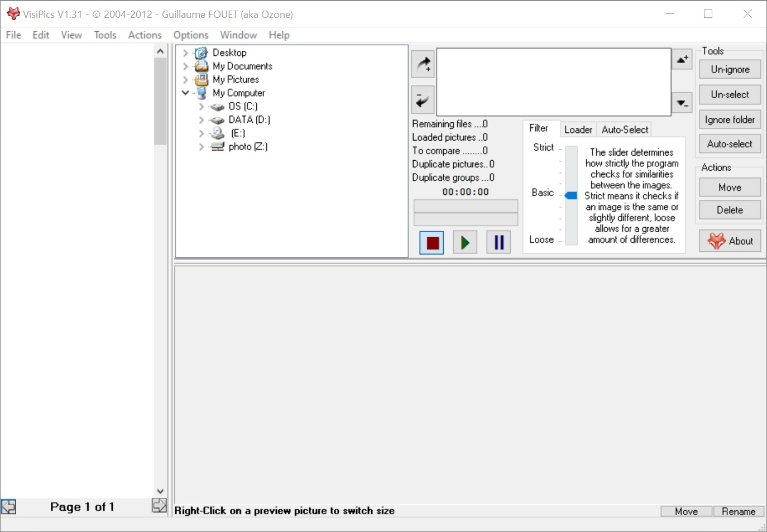Open the Help menu
Viewport: 767px width, 532px height.
coord(279,35)
